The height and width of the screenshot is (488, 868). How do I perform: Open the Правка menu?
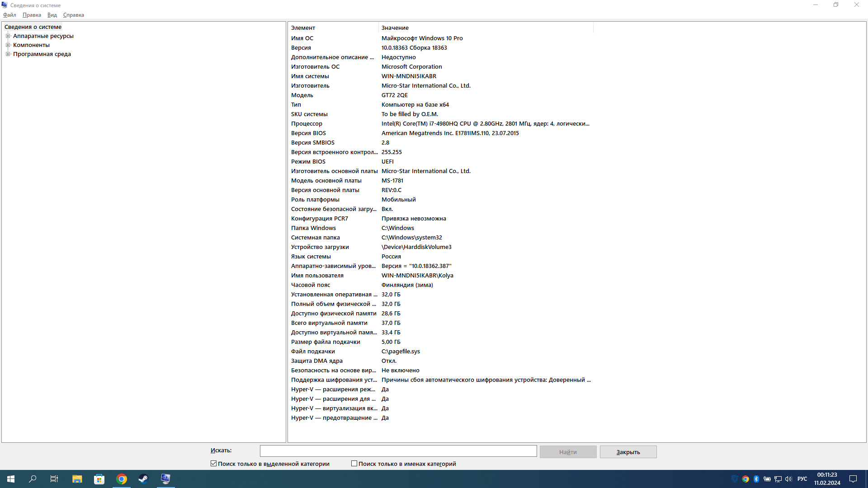coord(32,15)
